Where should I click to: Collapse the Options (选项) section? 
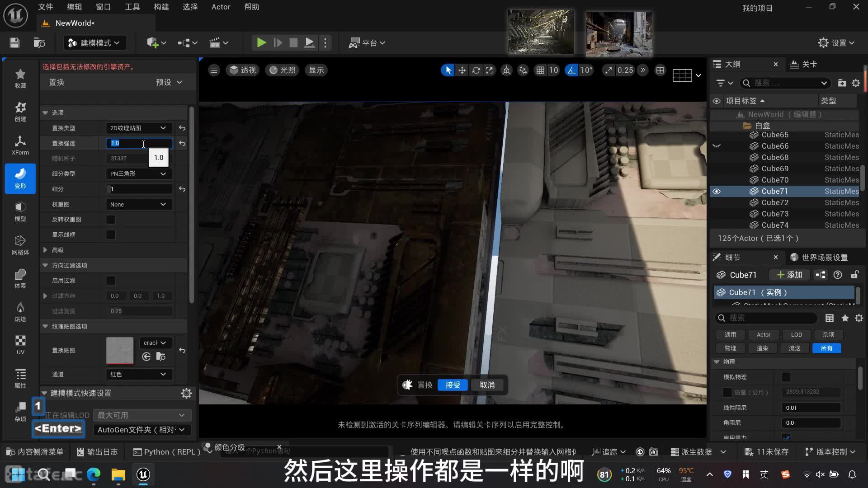45,113
